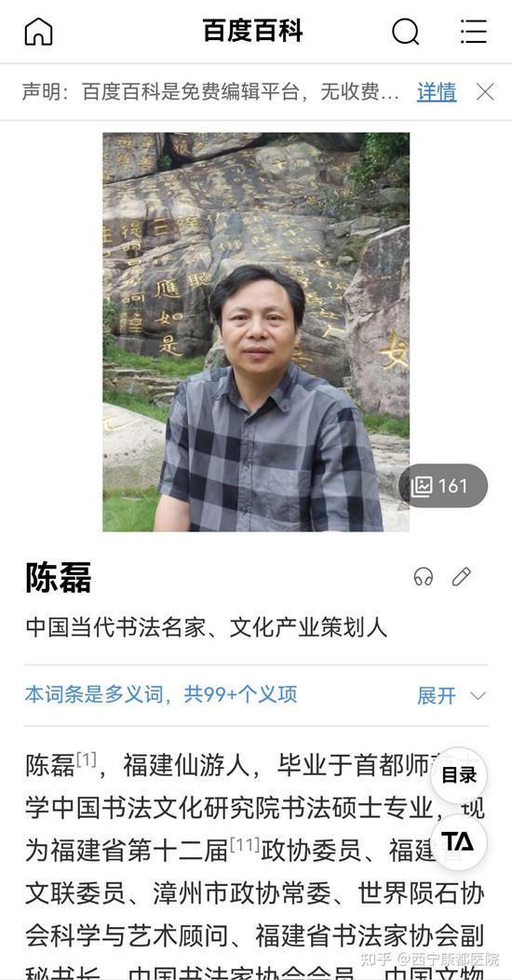Viewport: 512px width, 980px height.
Task: Play audio with the headphone icon
Action: [424, 576]
